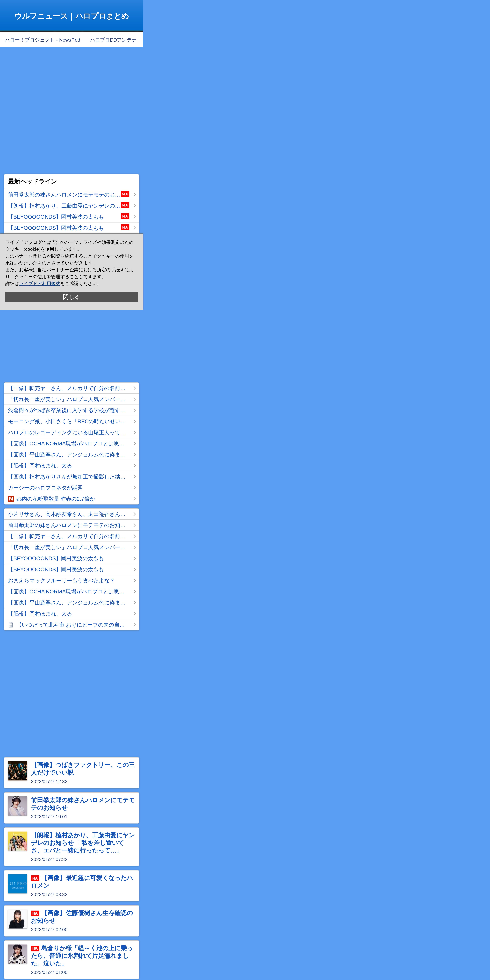Open ハロー！プロジェクト - NewsPod menu link
Image resolution: width=490 pixels, height=980 pixels.
pyautogui.click(x=43, y=40)
